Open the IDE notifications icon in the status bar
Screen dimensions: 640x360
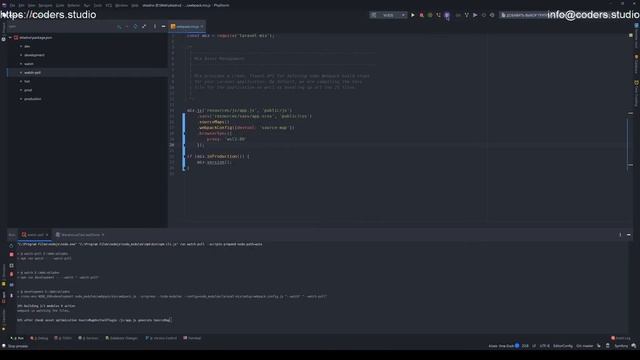(634, 346)
